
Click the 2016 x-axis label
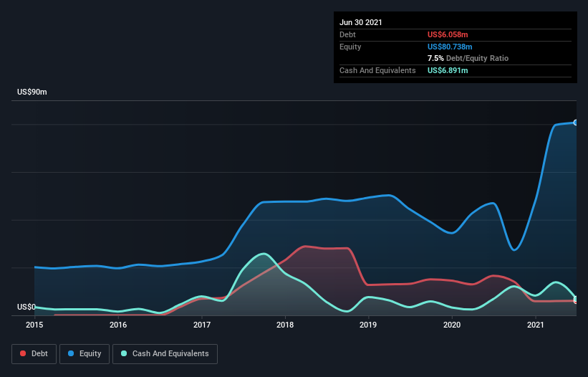pyautogui.click(x=118, y=325)
